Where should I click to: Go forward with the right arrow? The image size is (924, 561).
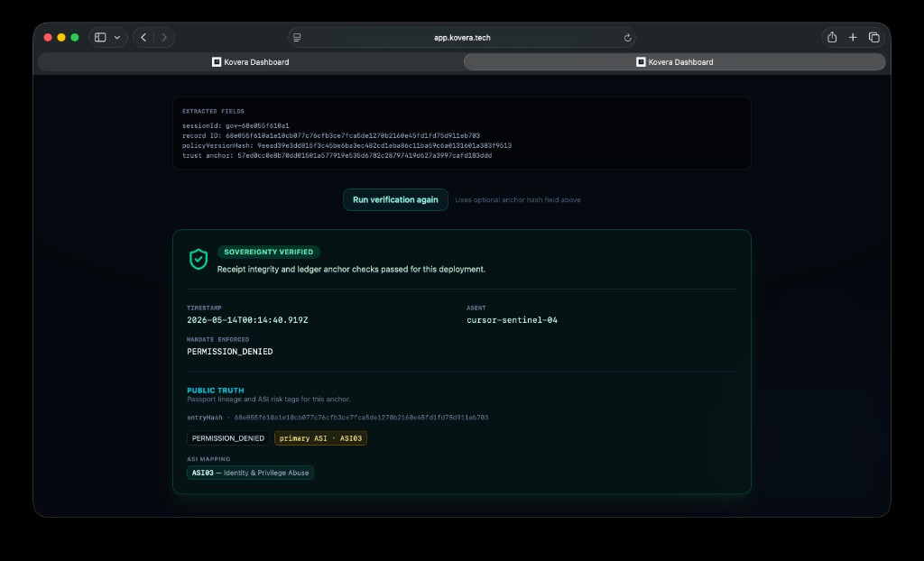(164, 37)
